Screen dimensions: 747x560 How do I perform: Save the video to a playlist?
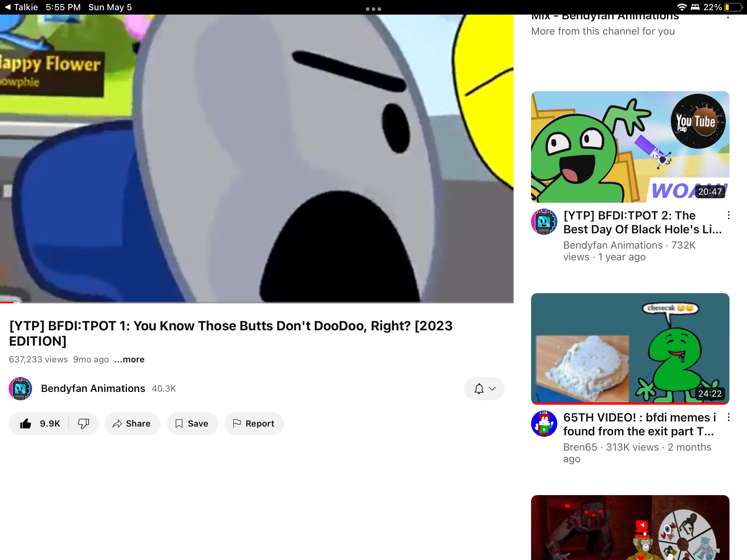(x=192, y=424)
